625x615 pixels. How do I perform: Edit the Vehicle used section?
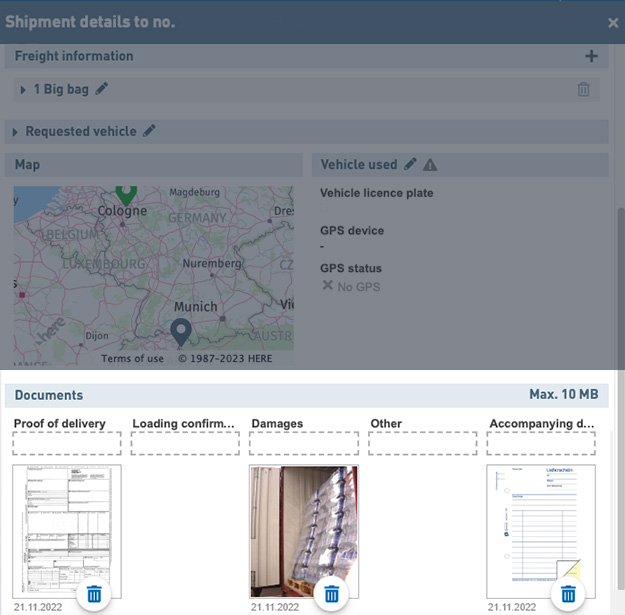[x=410, y=164]
